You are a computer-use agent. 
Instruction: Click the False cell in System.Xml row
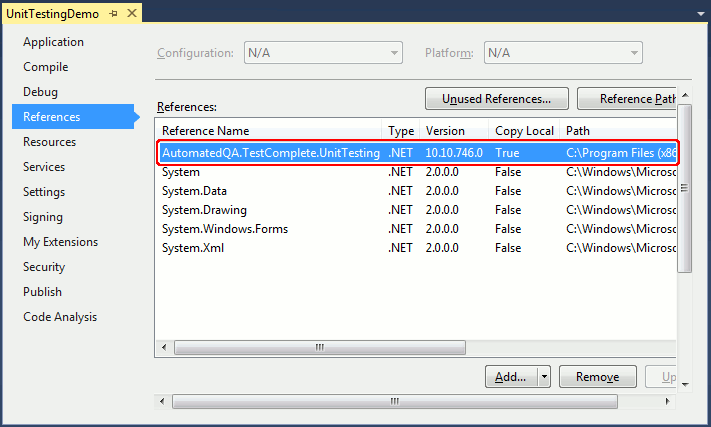point(508,248)
